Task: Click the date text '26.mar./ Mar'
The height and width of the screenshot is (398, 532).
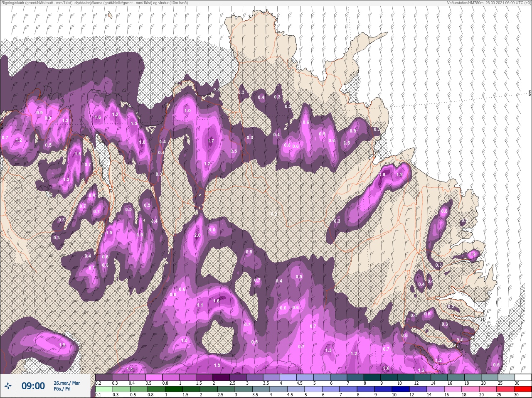Action: coord(67,383)
